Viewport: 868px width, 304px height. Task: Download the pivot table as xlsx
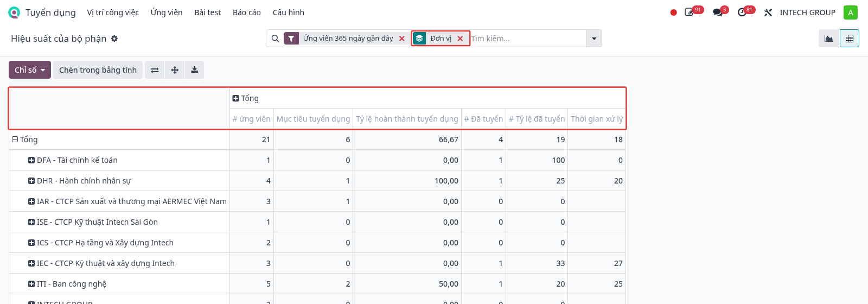194,70
